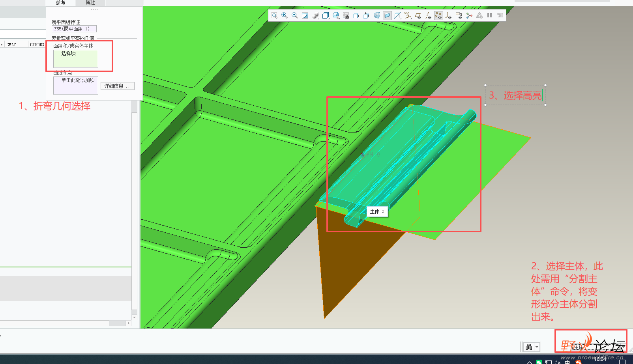The width and height of the screenshot is (633, 364).
Task: Open the view manager camera icon
Action: click(346, 15)
